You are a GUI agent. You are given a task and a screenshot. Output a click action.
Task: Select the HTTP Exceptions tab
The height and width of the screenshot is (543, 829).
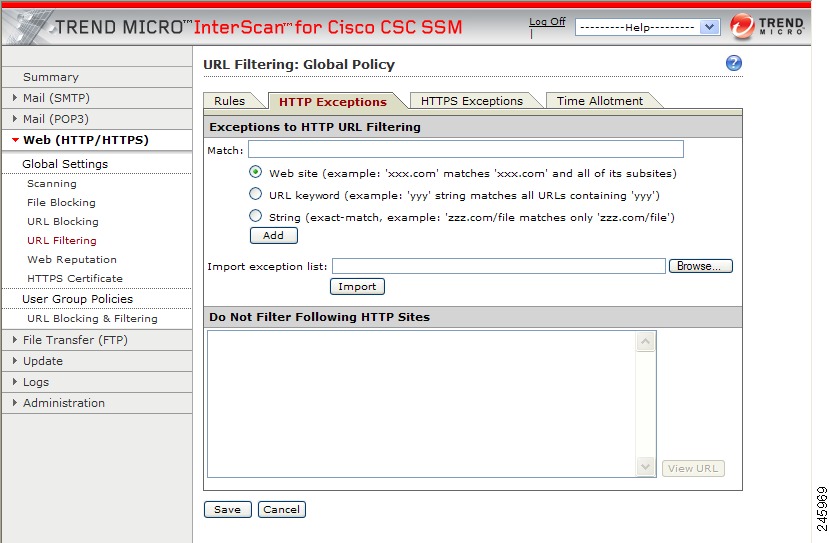tap(333, 102)
